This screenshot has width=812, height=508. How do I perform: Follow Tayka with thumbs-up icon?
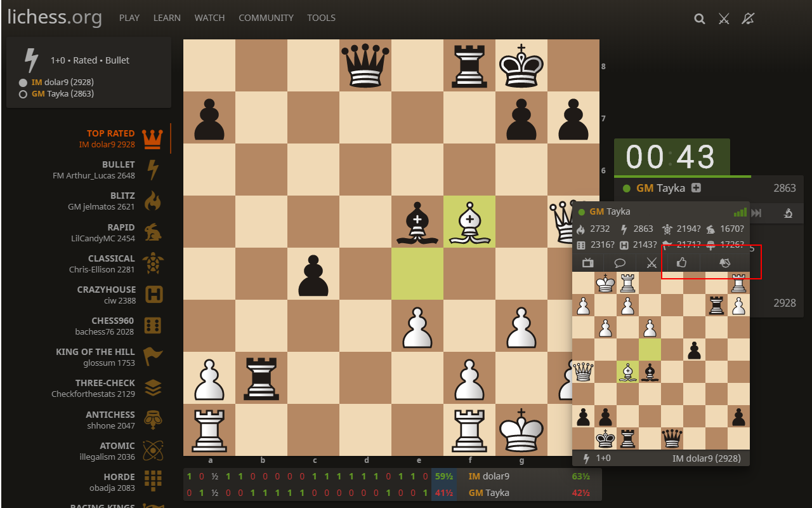pos(682,262)
